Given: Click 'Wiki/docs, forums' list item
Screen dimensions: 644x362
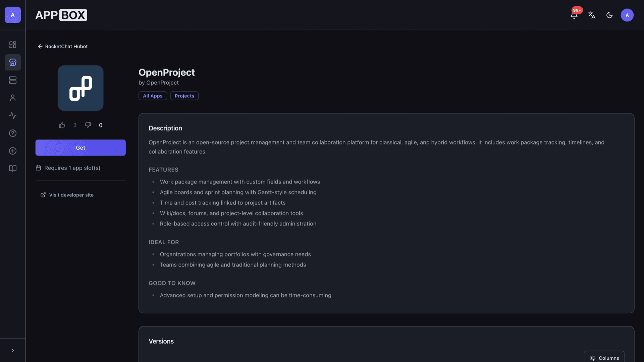Looking at the screenshot, I should pos(231,213).
